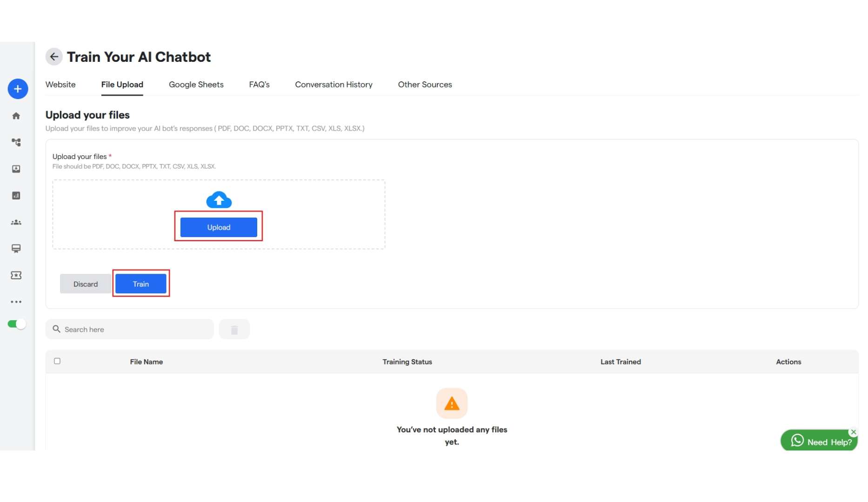Open the ticket star icon in sidebar
The height and width of the screenshot is (502, 868).
(16, 275)
